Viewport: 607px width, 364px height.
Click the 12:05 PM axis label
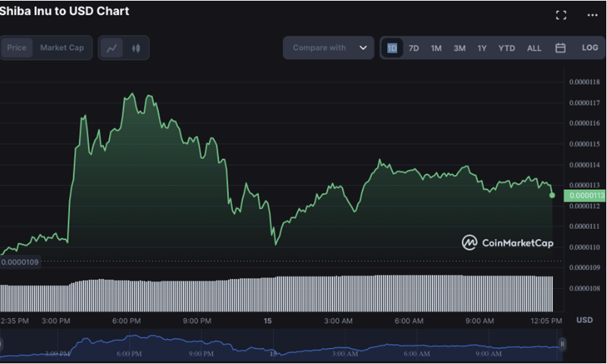pos(547,321)
